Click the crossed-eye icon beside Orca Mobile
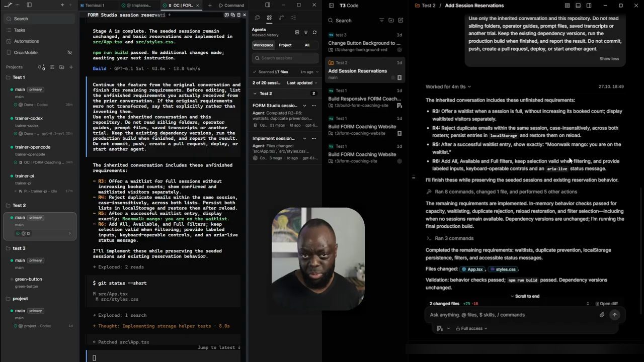 [x=70, y=52]
